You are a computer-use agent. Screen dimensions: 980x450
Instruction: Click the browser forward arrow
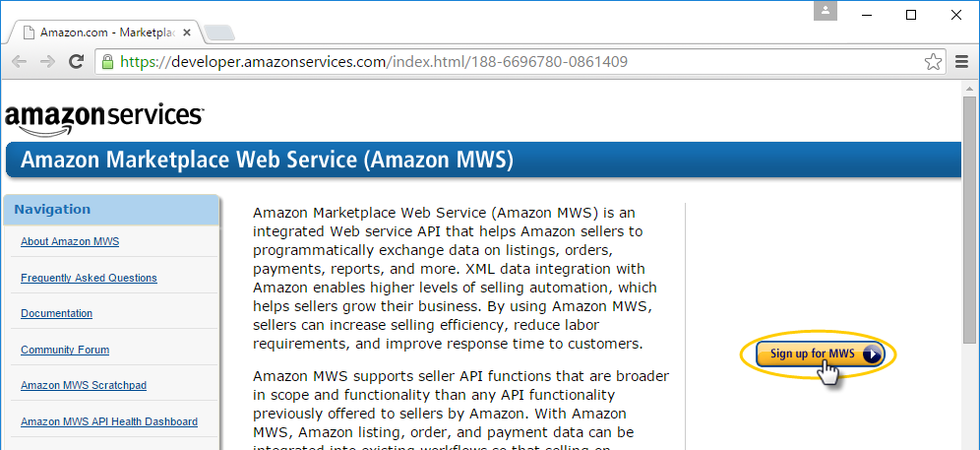point(47,61)
